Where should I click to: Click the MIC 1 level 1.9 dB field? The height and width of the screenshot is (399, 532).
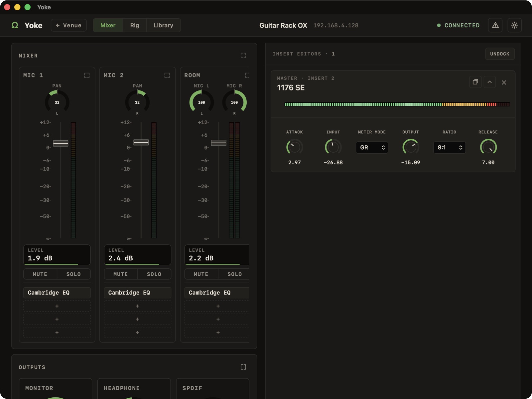(57, 255)
